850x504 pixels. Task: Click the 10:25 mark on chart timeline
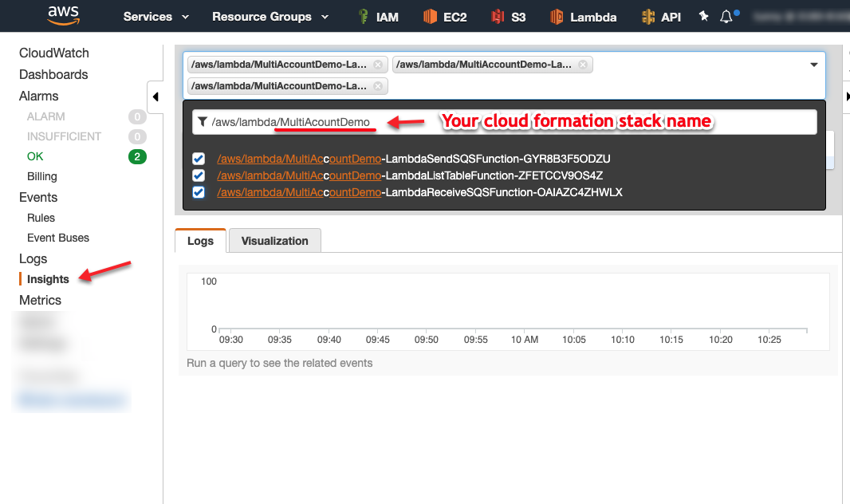(769, 340)
